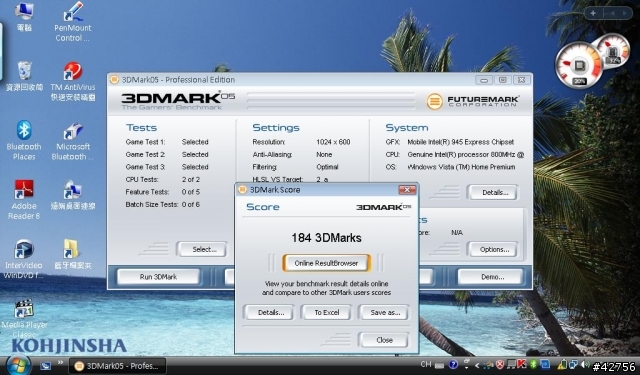Click the red X of 3DMark Score dialog
Image resolution: width=640 pixels, height=375 pixels.
click(407, 190)
